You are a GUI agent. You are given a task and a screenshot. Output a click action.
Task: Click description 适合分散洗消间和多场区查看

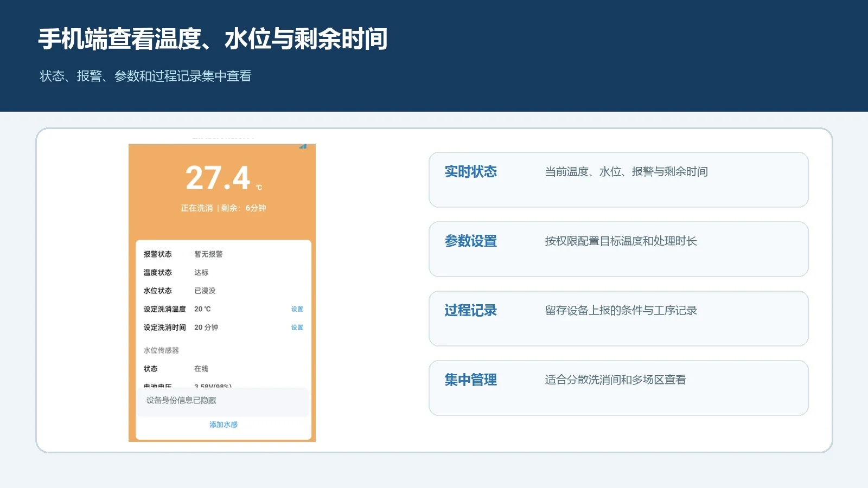(615, 380)
